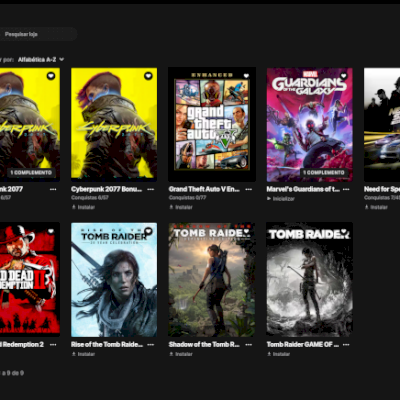This screenshot has width=400, height=400.
Task: Open the Alfabética A-Z sort dropdown
Action: (x=41, y=60)
